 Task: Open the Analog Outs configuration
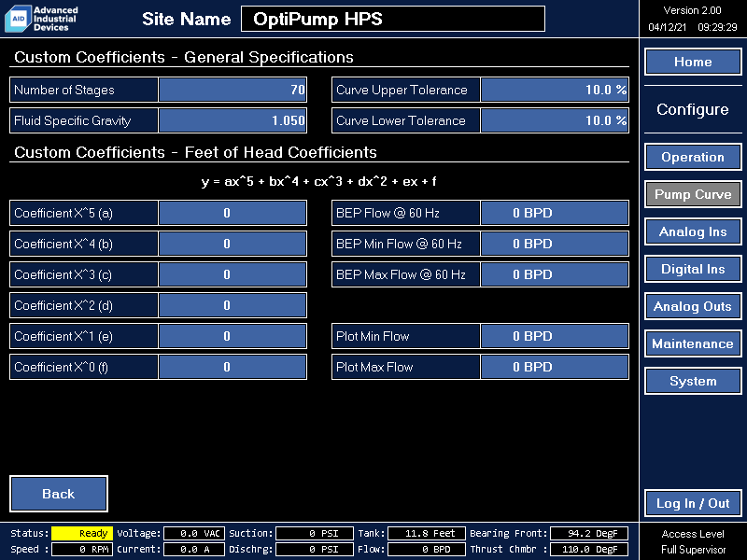(x=693, y=306)
